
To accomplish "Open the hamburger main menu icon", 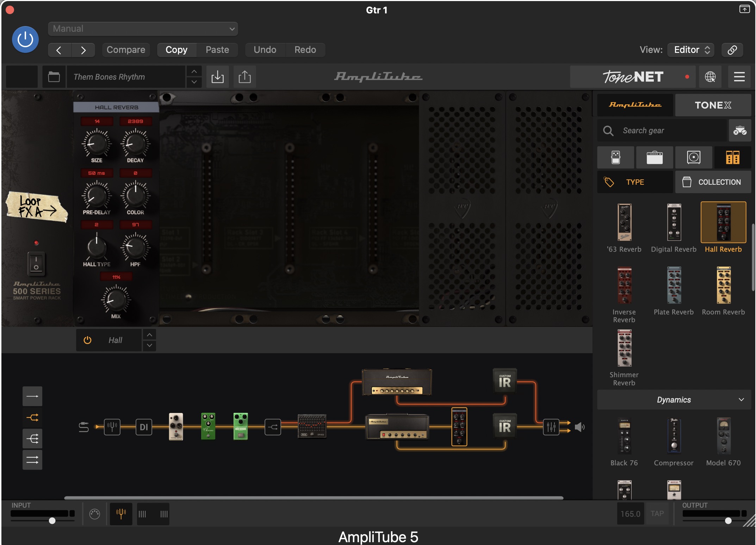I will 739,77.
